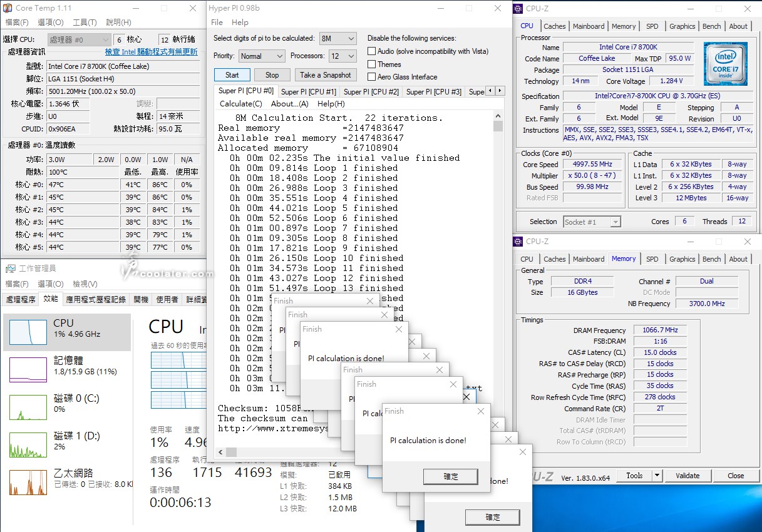The width and height of the screenshot is (762, 532).
Task: Select the Disk 0 (C:) graph in Task Manager
Action: coord(28,407)
